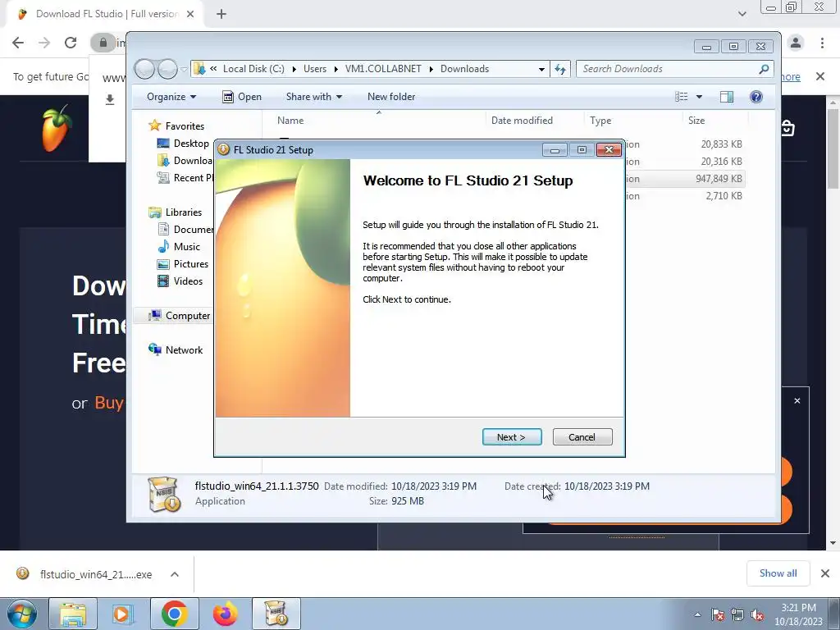The image size is (840, 630).
Task: Click Downloads breadcrumb segment
Action: (x=464, y=69)
